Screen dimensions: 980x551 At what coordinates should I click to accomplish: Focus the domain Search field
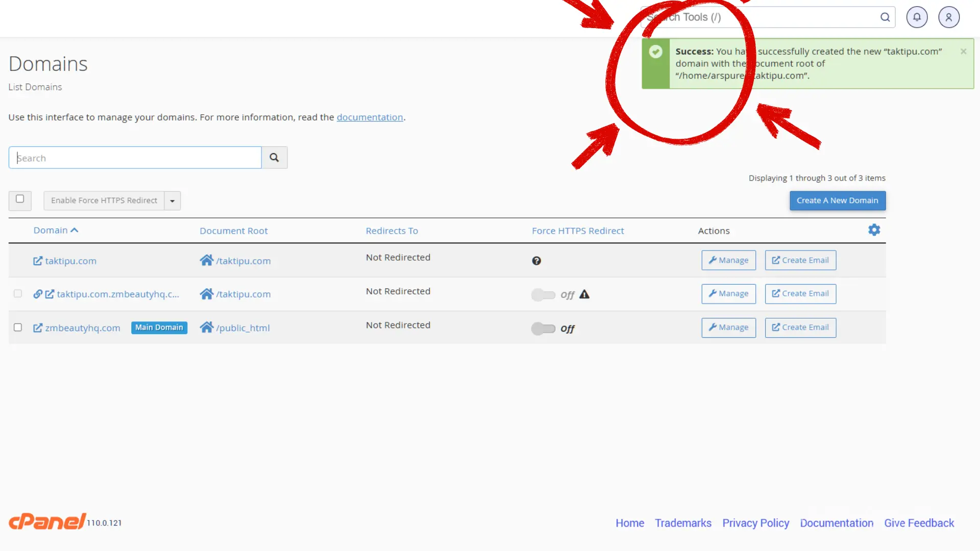click(x=135, y=158)
